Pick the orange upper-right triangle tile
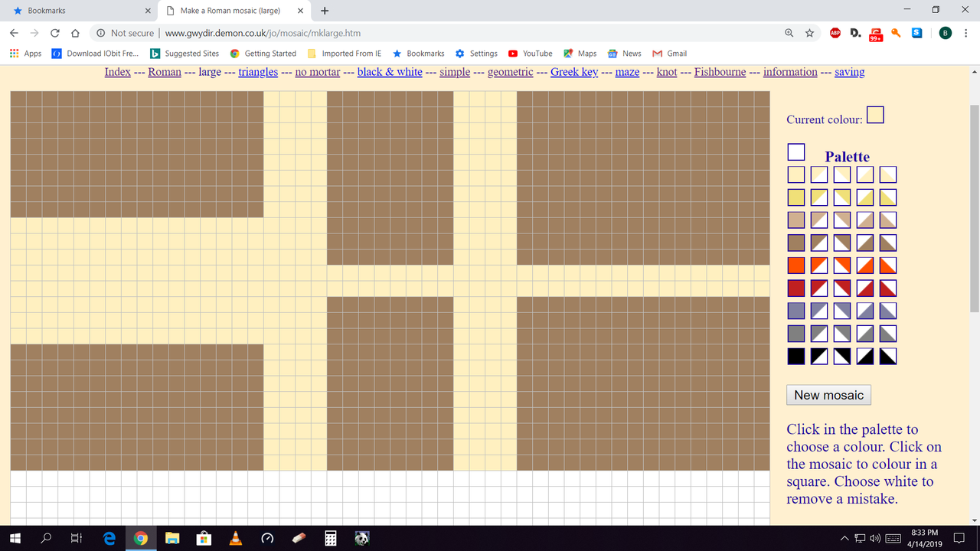This screenshot has height=551, width=980. (x=842, y=266)
